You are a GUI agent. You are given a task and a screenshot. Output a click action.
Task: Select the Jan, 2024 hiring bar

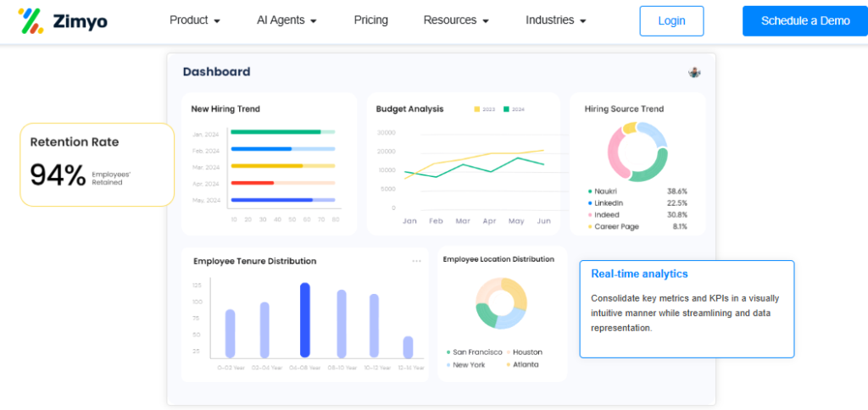[x=283, y=131]
